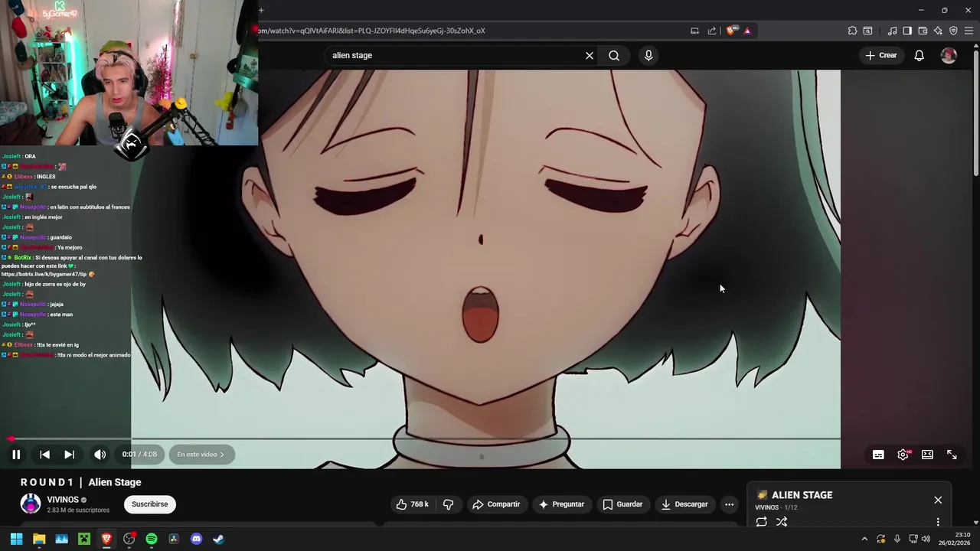Open File Explorer from the taskbar

(x=39, y=539)
